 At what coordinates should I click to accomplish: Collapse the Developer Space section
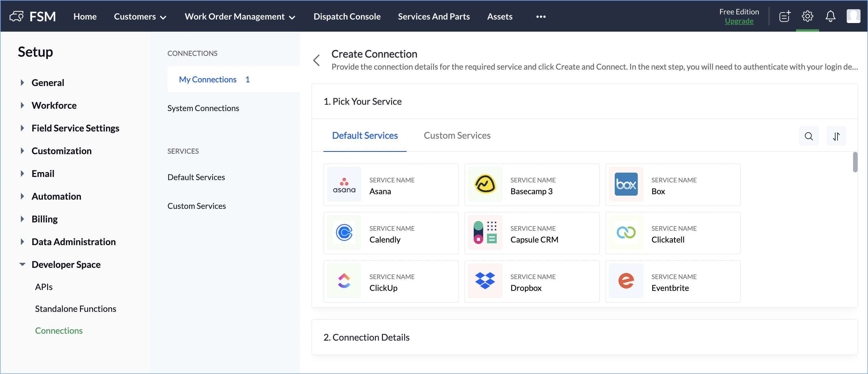click(x=22, y=264)
